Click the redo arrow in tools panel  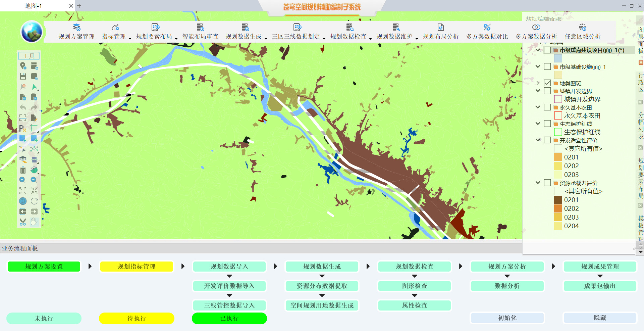click(34, 107)
